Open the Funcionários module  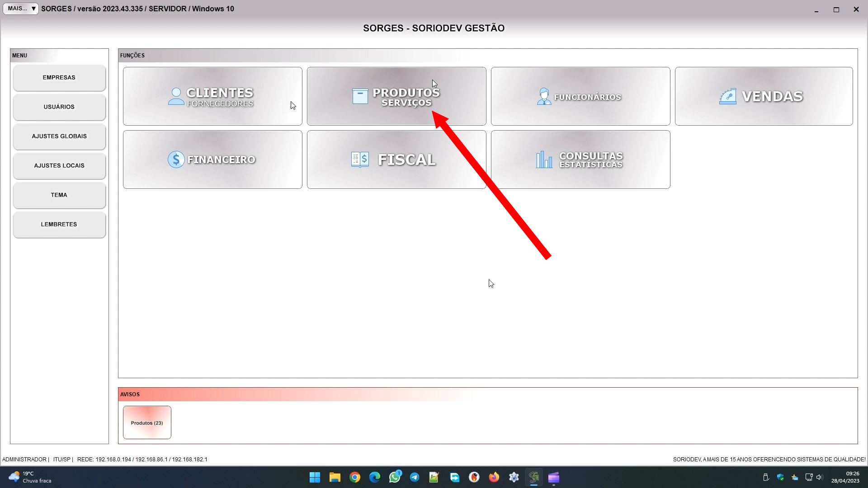(580, 96)
